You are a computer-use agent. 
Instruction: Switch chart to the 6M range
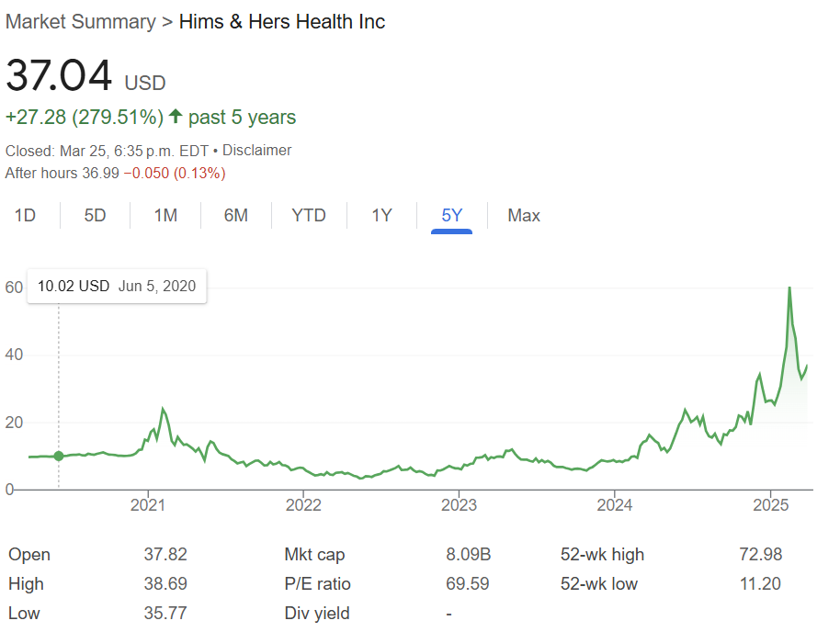tap(236, 216)
